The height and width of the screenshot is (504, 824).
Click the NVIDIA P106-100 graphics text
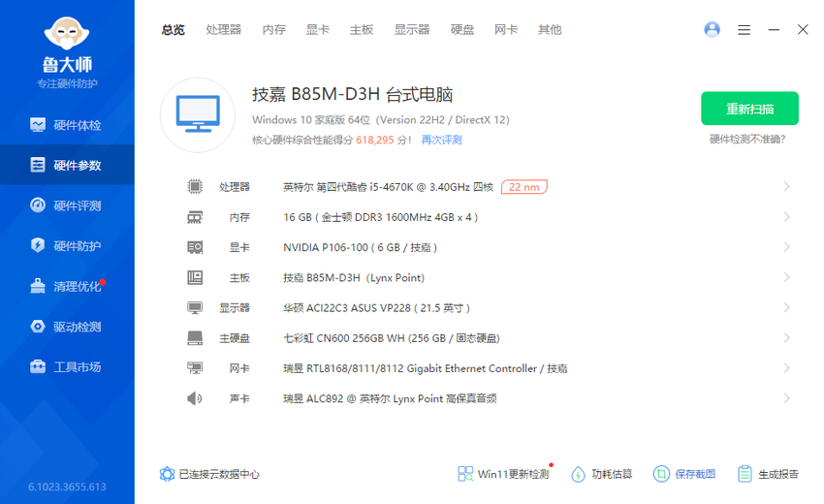(361, 247)
